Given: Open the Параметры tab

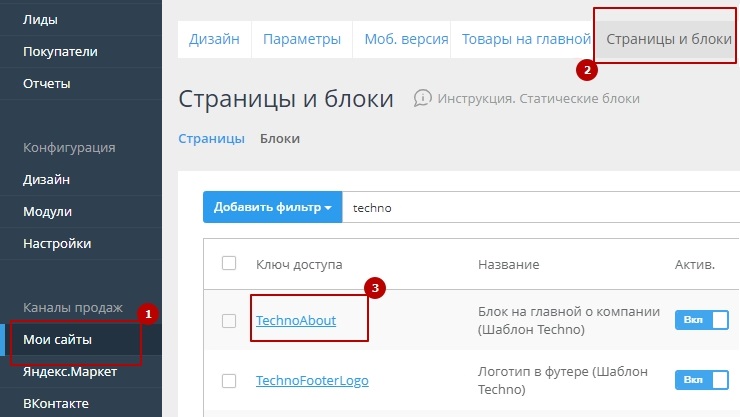Looking at the screenshot, I should point(301,40).
